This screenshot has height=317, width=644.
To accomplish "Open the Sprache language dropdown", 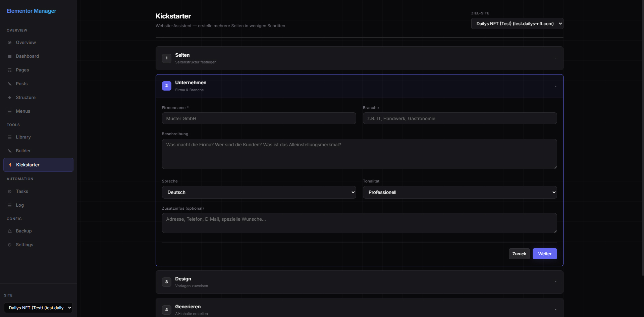I will pos(259,192).
